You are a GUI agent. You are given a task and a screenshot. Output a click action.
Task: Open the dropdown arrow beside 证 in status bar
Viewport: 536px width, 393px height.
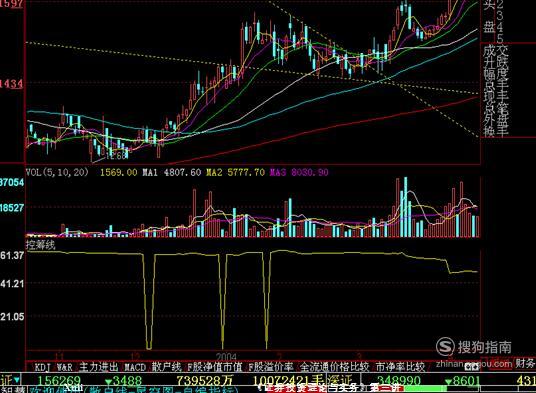16,380
